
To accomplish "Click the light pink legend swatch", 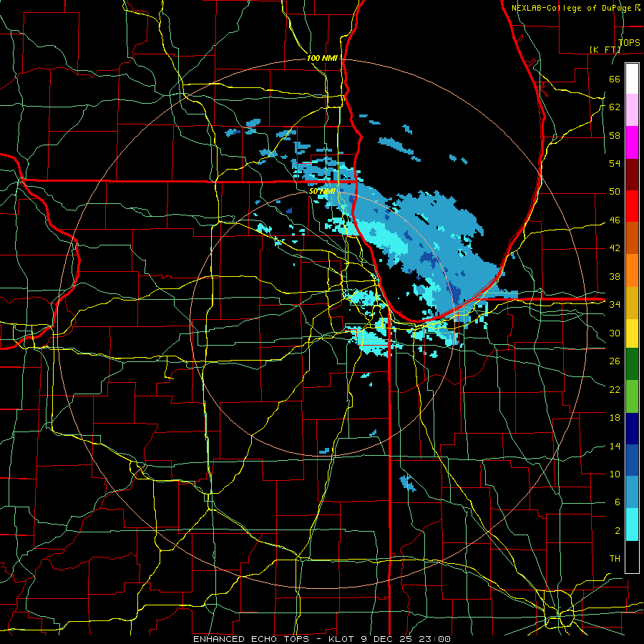I will (632, 110).
